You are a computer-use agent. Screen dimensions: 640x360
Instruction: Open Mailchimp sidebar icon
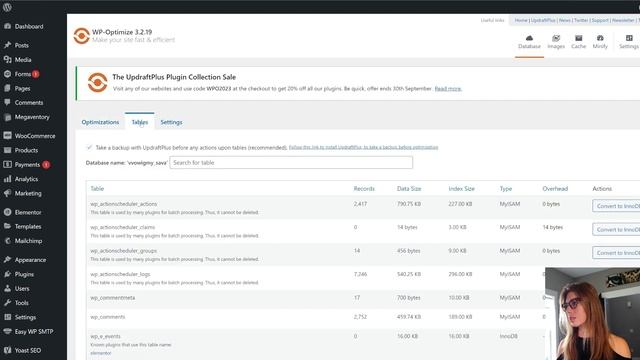tap(7, 241)
